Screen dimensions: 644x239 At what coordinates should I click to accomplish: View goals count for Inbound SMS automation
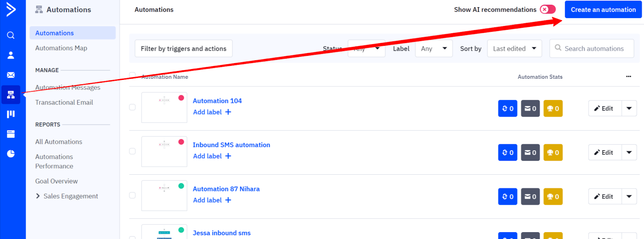click(x=553, y=153)
